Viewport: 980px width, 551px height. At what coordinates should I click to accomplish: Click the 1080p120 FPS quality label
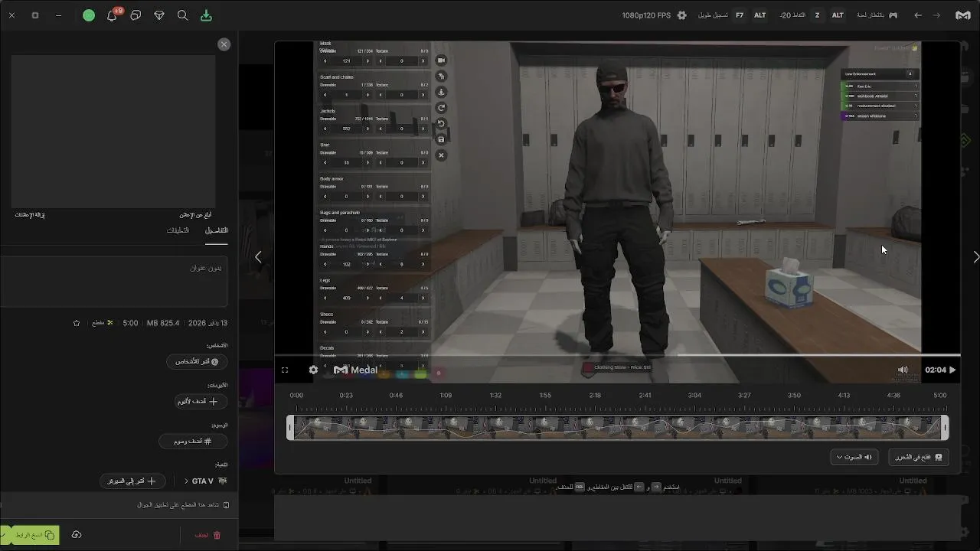(x=646, y=15)
